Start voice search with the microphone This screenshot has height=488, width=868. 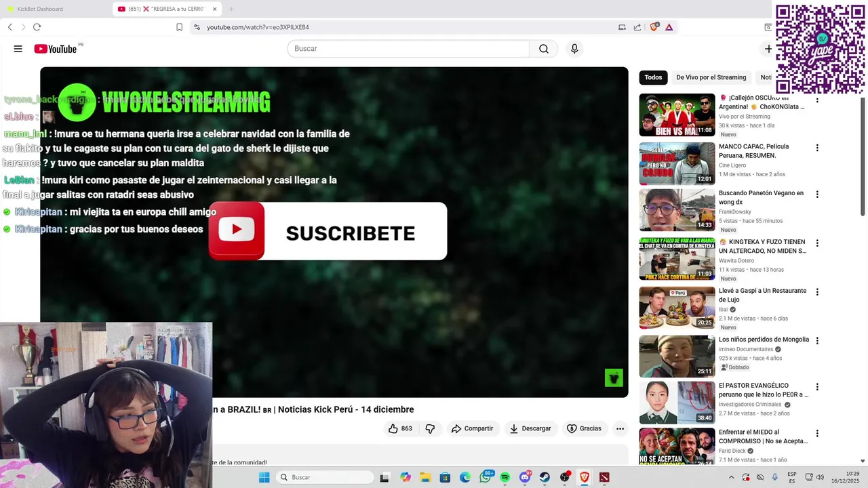point(574,49)
